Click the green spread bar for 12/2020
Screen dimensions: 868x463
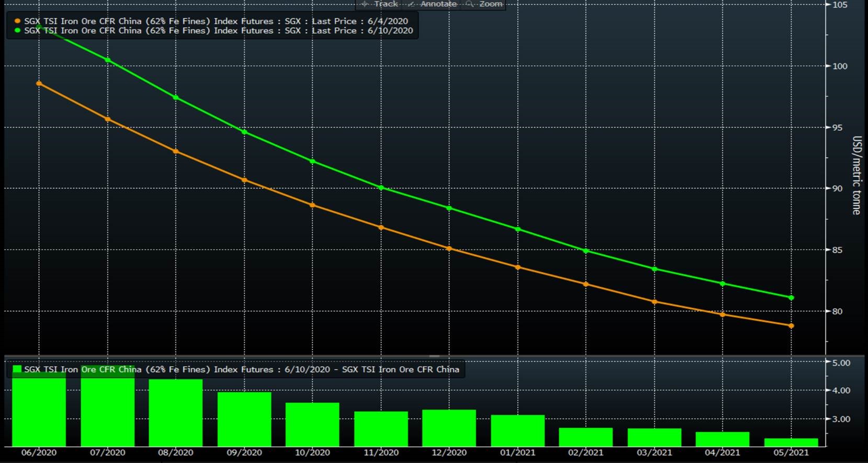coord(449,428)
